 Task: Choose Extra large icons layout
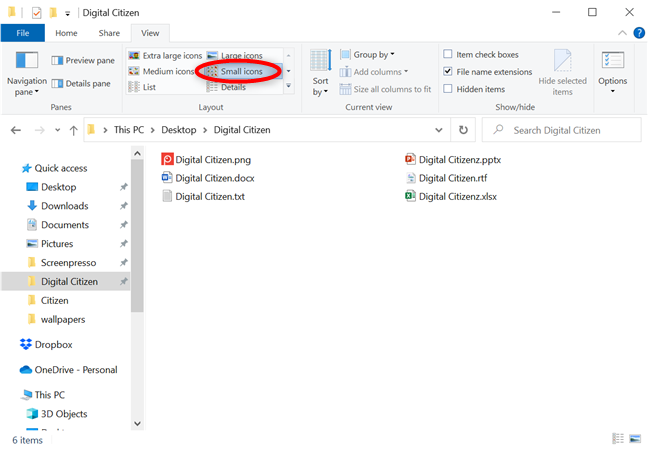[x=165, y=55]
